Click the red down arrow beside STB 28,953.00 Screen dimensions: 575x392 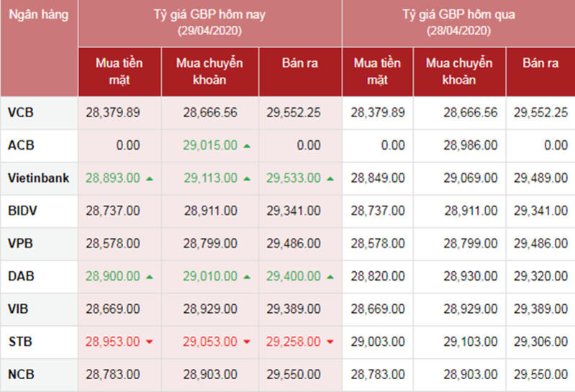point(149,342)
